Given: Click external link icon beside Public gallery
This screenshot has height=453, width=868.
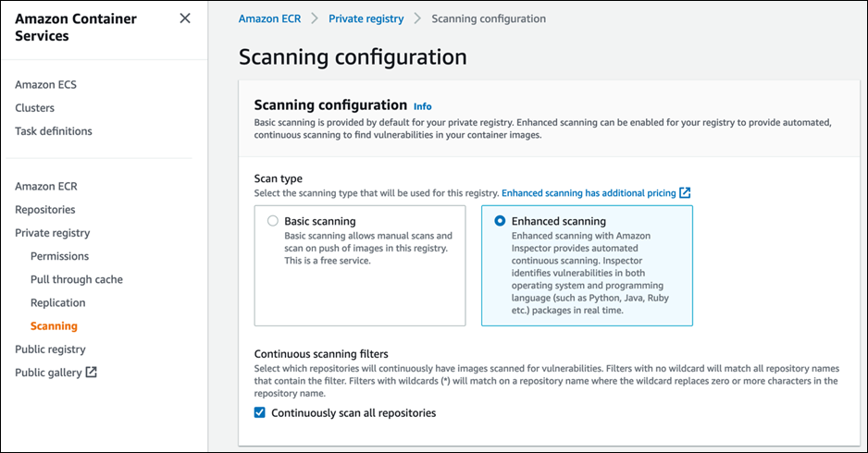Looking at the screenshot, I should [x=92, y=373].
